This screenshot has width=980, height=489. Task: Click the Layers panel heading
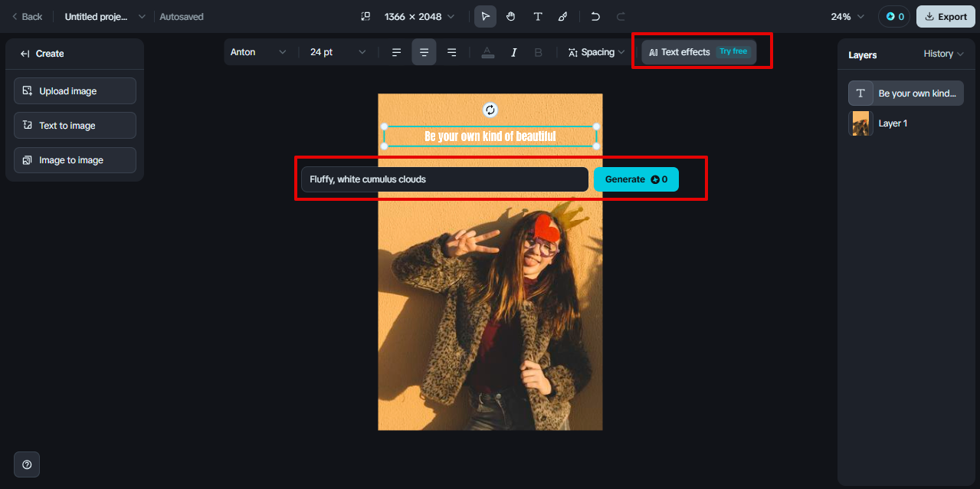pos(863,55)
